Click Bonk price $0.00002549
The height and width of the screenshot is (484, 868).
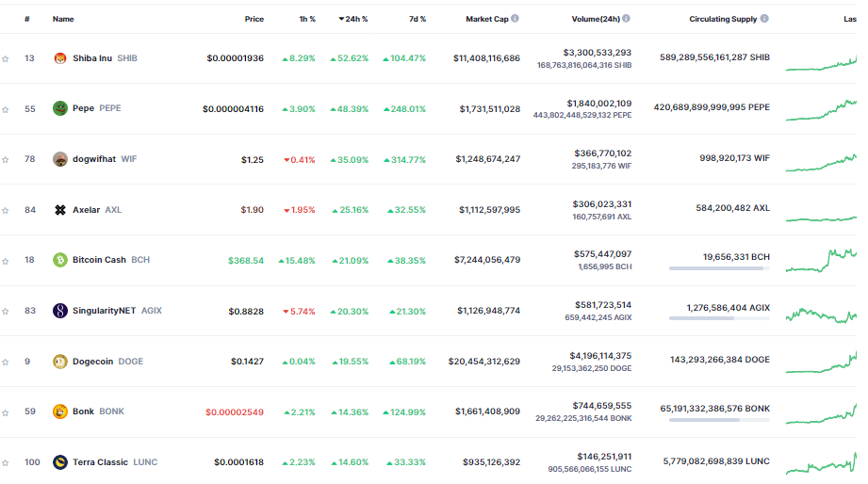pos(235,412)
